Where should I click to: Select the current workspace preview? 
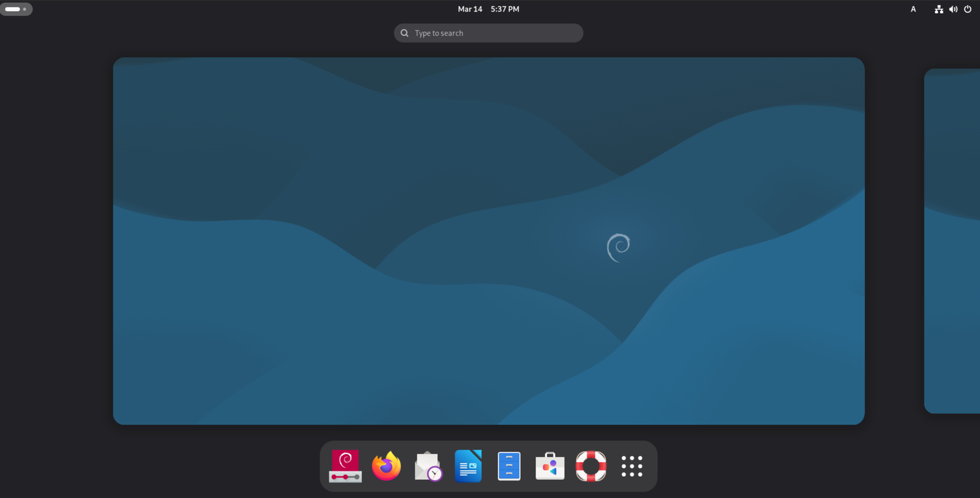[488, 241]
